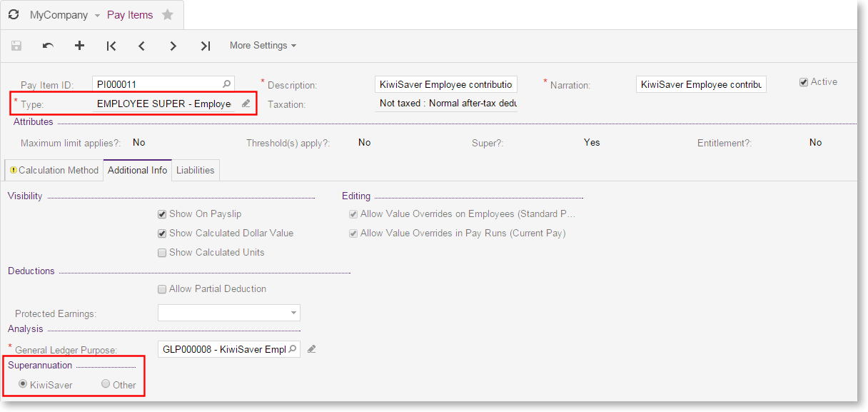Viewport: 868px width, 412px height.
Task: Add a new pay item record
Action: tap(79, 46)
